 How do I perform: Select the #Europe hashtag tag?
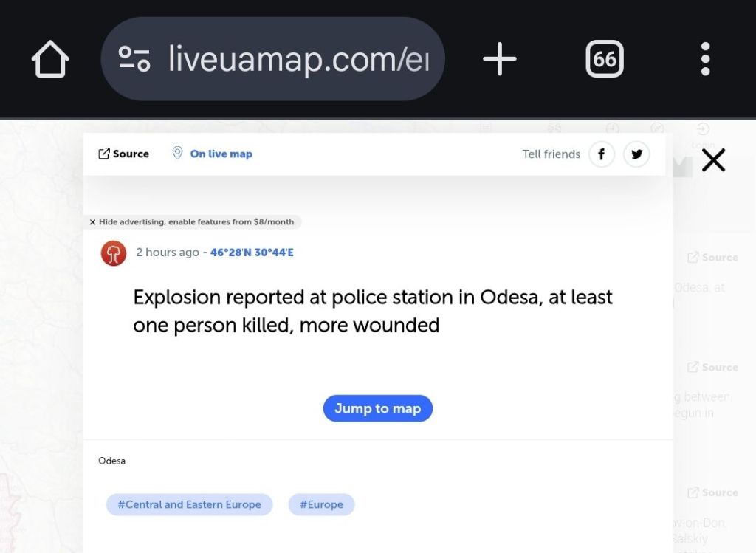tap(321, 504)
